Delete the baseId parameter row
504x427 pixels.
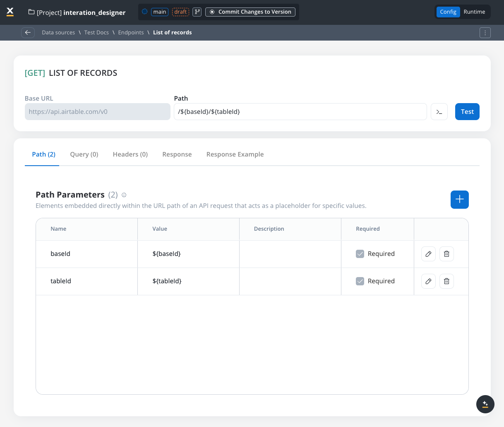tap(446, 254)
